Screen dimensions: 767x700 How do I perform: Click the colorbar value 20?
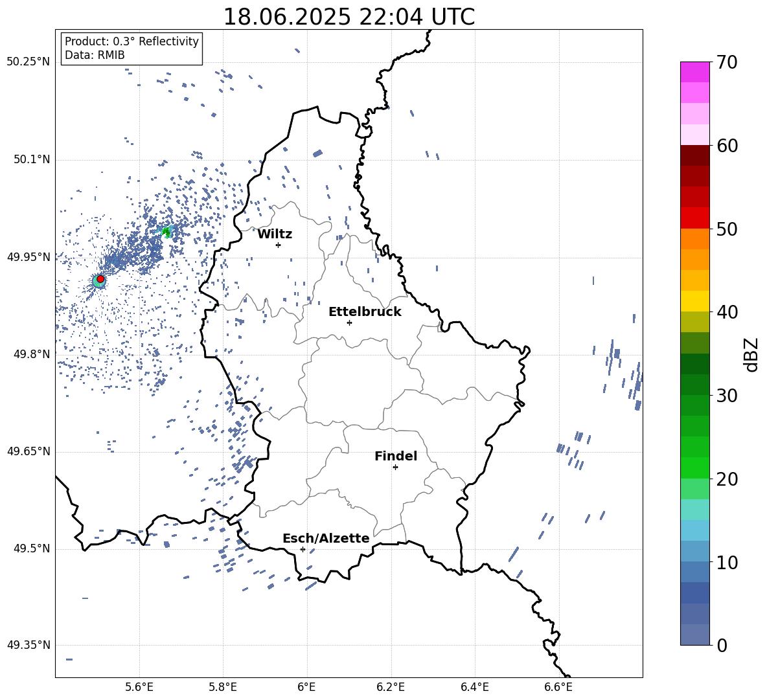727,479
